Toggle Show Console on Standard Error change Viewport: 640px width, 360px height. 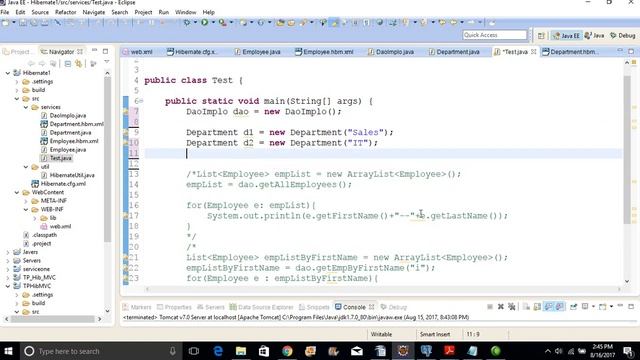click(x=560, y=307)
